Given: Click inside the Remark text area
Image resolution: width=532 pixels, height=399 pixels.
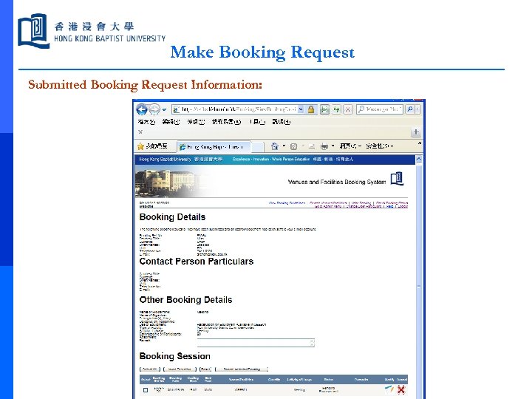Looking at the screenshot, I should pos(256,343).
